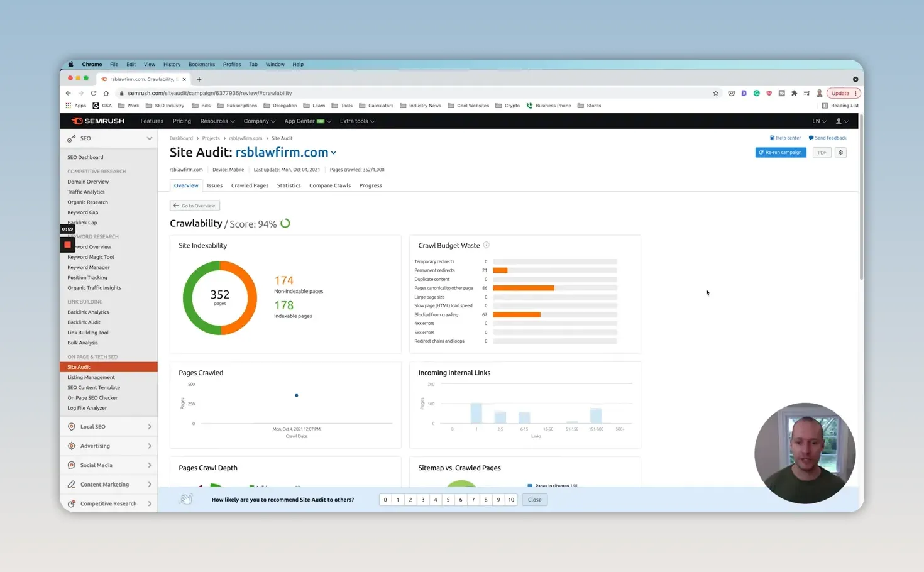Screen dimensions: 924x572
Task: Stop recording with the red square button
Action: pyautogui.click(x=67, y=245)
